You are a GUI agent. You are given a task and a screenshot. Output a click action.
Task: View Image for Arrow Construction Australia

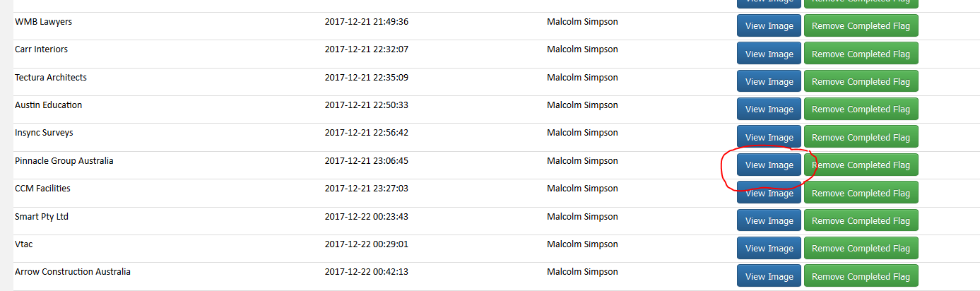[769, 276]
